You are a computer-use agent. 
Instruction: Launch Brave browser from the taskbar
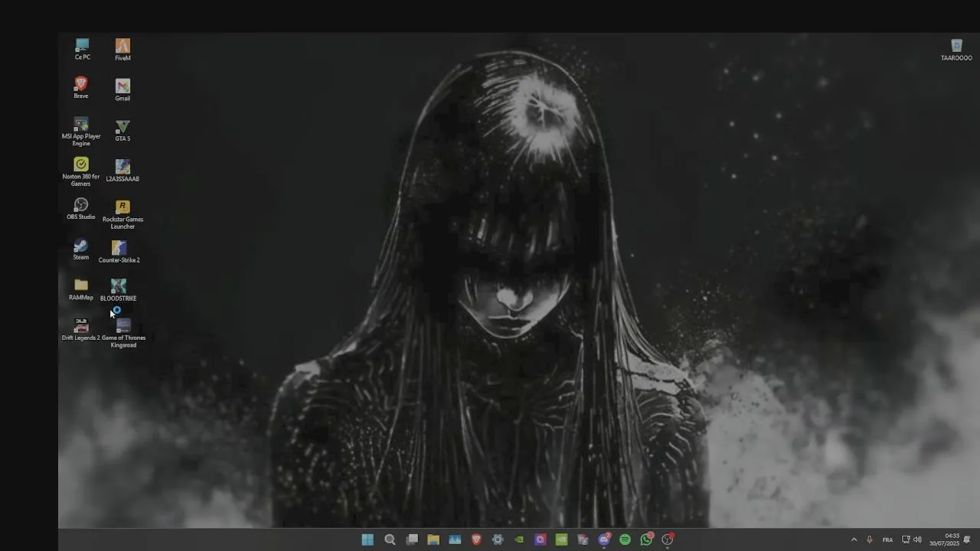click(x=476, y=540)
